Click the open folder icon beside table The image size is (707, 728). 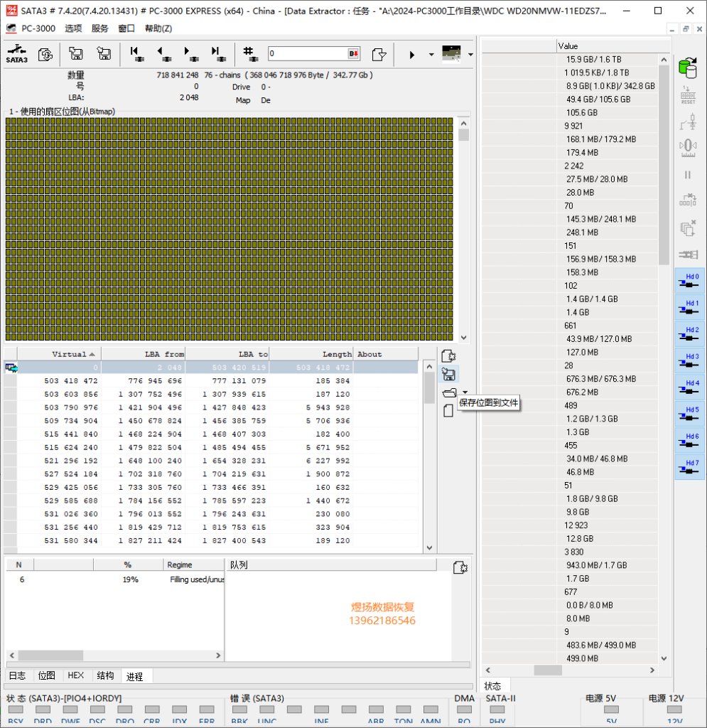tap(450, 392)
